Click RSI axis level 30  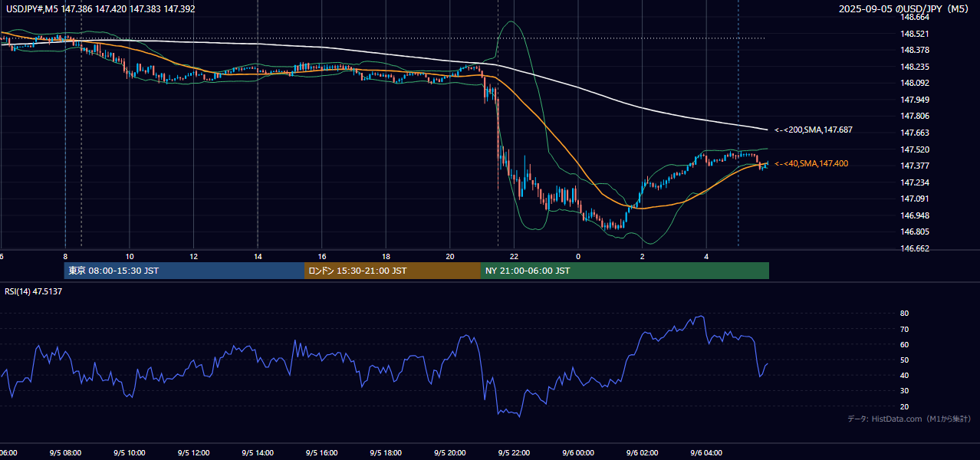(904, 390)
